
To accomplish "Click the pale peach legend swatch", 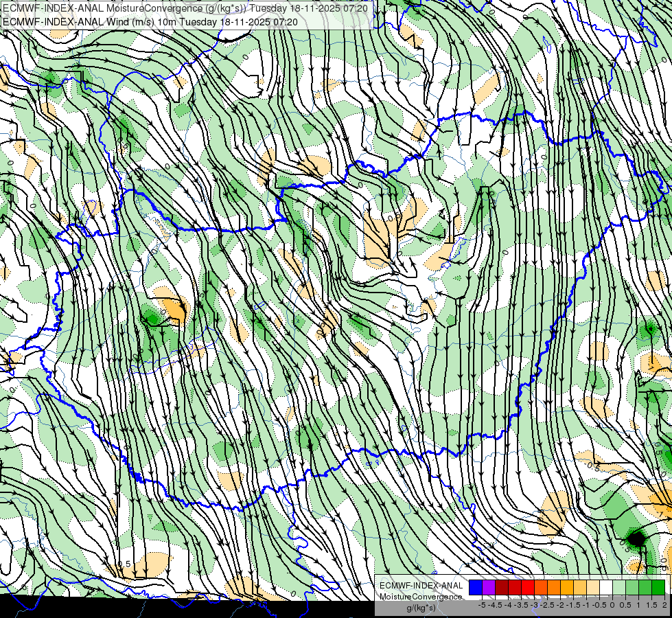I will click(593, 587).
